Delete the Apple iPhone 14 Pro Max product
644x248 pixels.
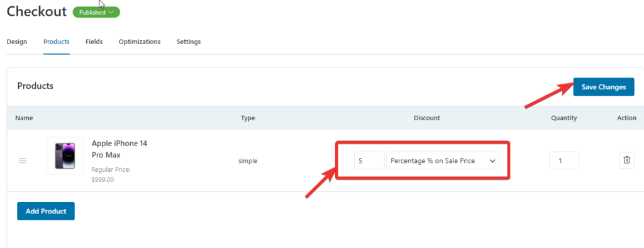pos(626,160)
